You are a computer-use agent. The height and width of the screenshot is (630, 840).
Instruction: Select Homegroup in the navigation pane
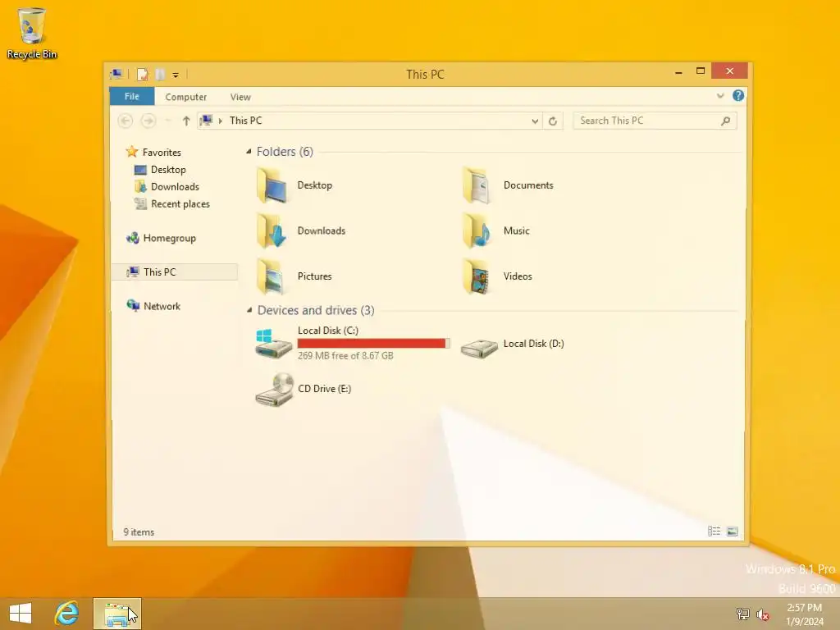point(169,239)
